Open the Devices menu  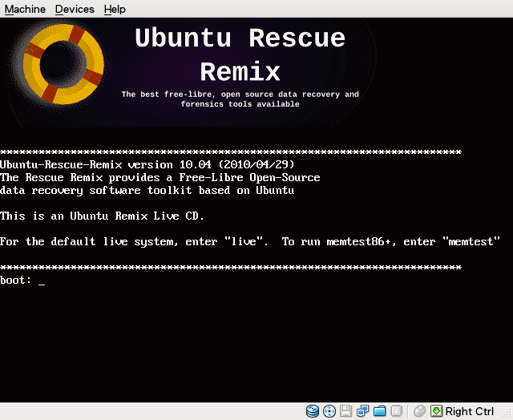(75, 9)
